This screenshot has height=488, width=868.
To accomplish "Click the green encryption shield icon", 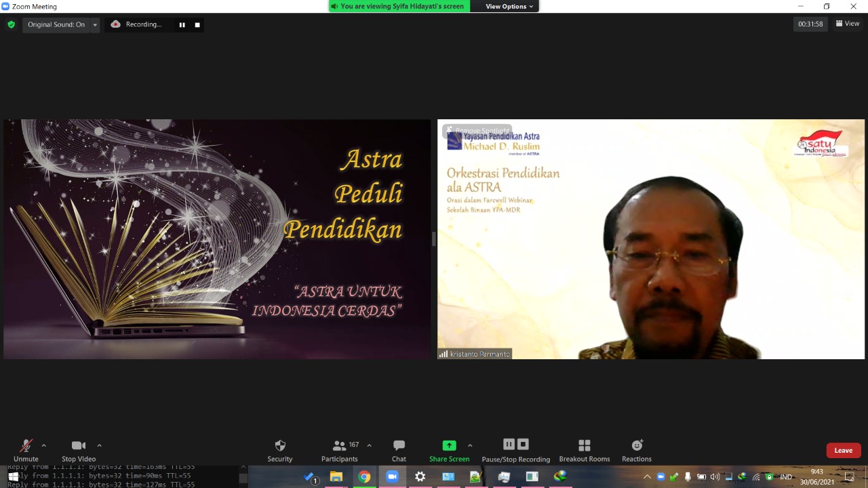I will [x=11, y=24].
